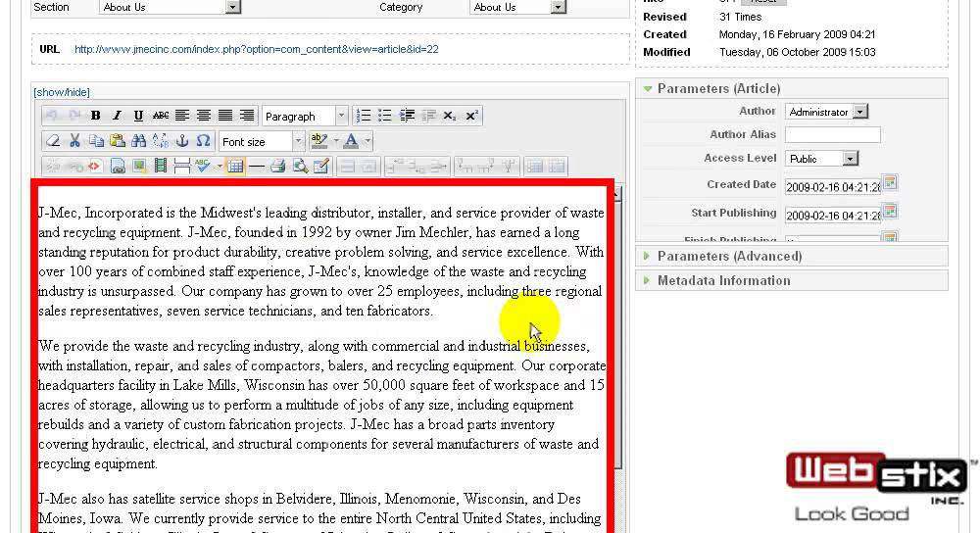This screenshot has height=533, width=980.
Task: Open highlight color dropdown arrow
Action: 336,141
